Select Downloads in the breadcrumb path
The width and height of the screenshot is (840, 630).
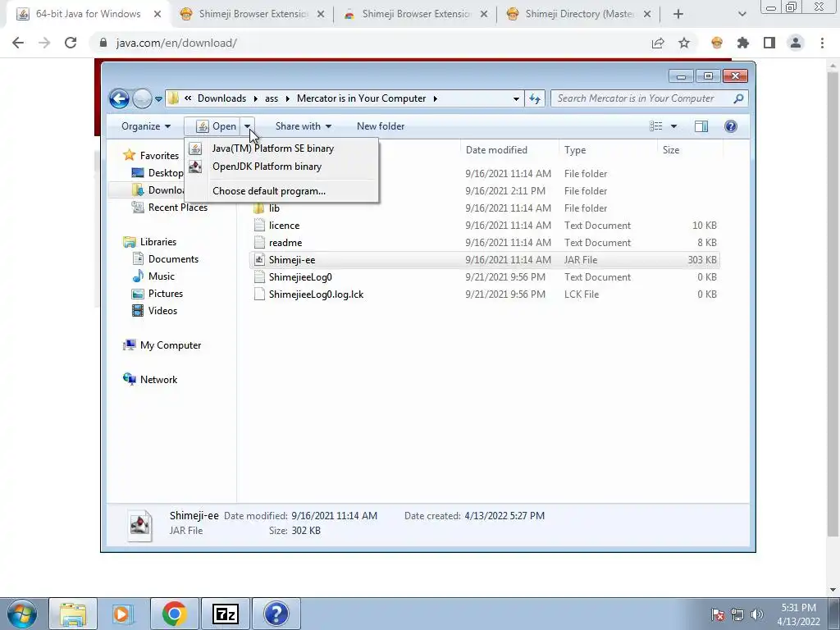click(221, 98)
